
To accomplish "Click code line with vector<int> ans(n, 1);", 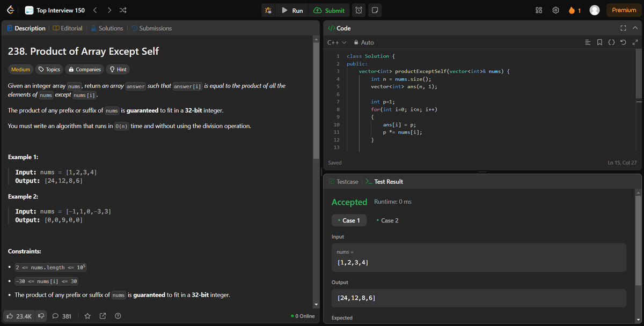I will (x=404, y=86).
